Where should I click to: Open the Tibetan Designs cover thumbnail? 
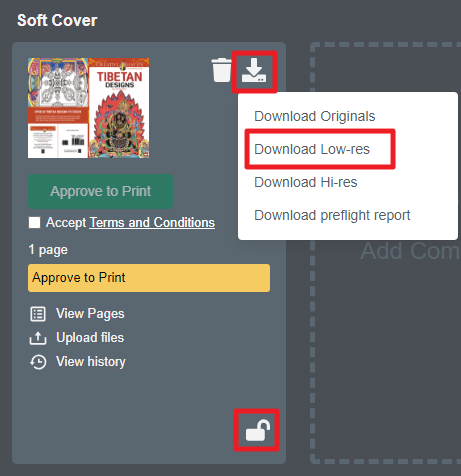coord(88,108)
